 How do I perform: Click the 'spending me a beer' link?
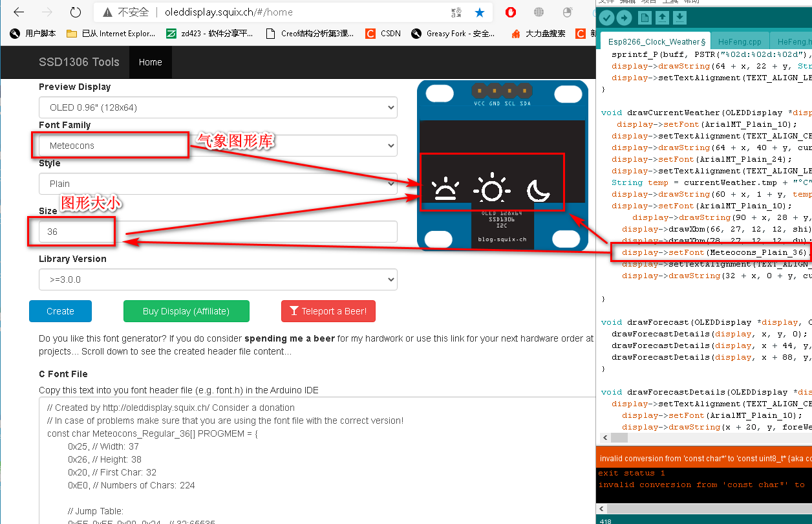coord(290,338)
